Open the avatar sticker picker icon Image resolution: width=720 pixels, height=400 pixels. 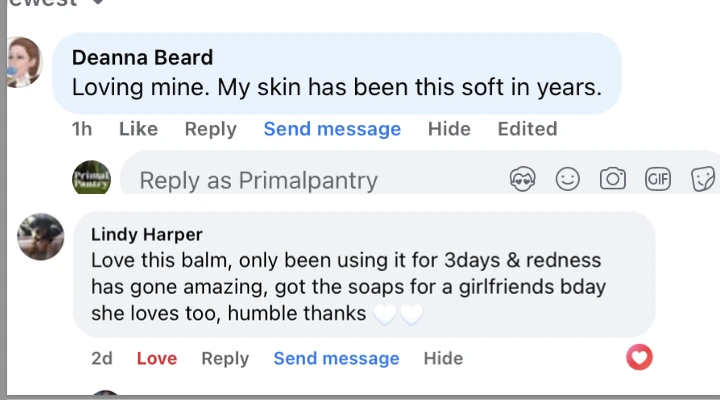523,179
